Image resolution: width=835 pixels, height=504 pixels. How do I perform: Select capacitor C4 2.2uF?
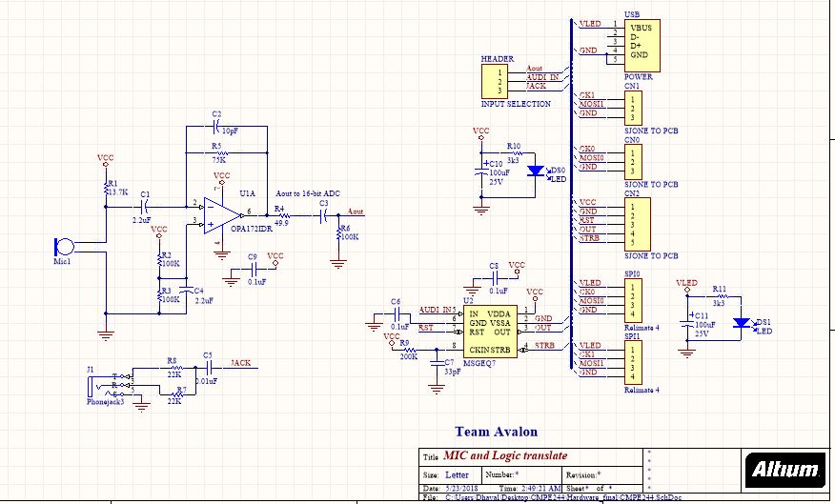click(x=186, y=292)
